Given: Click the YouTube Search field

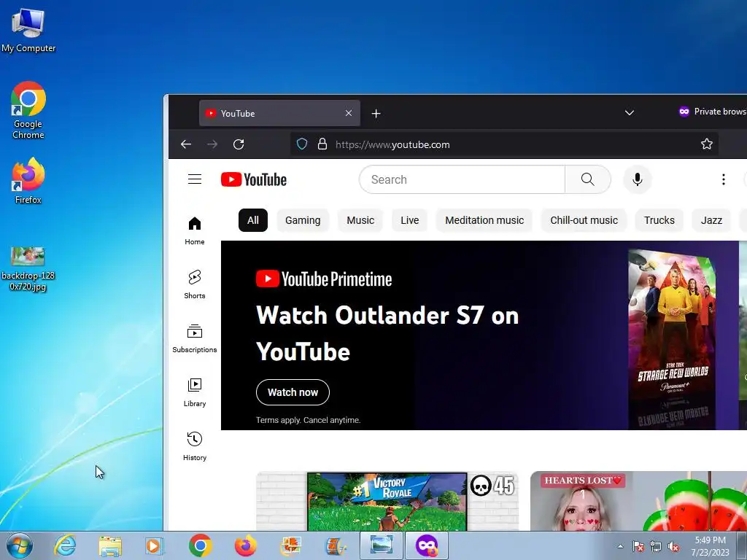Looking at the screenshot, I should coord(462,179).
